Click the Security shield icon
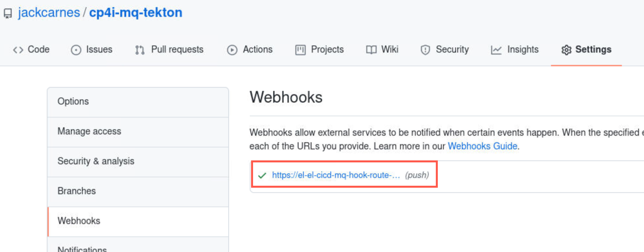 (425, 50)
